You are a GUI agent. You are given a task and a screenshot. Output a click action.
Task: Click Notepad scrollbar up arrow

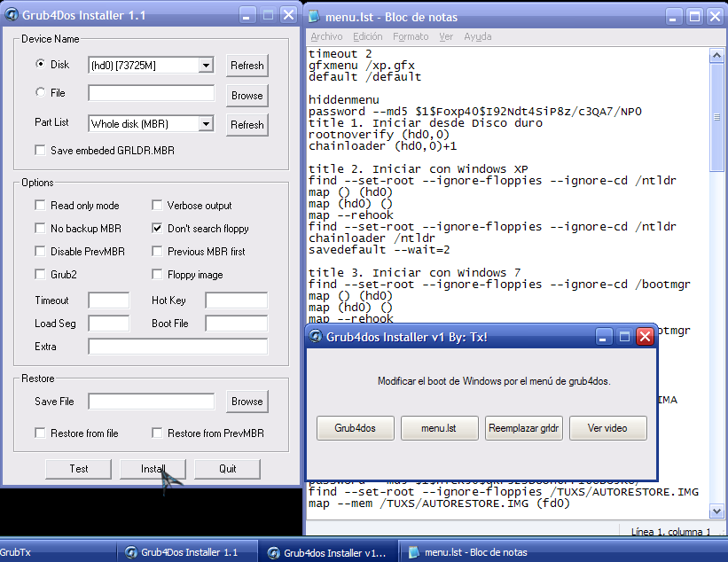click(x=716, y=56)
